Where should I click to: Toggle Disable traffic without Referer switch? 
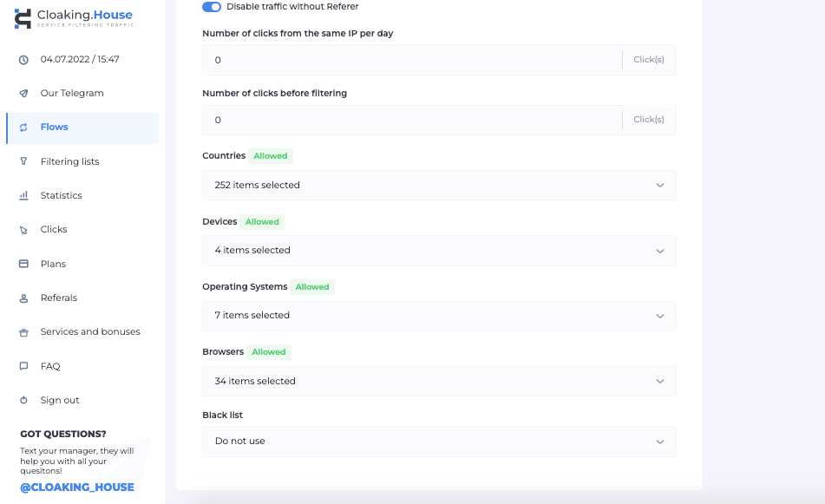click(212, 7)
